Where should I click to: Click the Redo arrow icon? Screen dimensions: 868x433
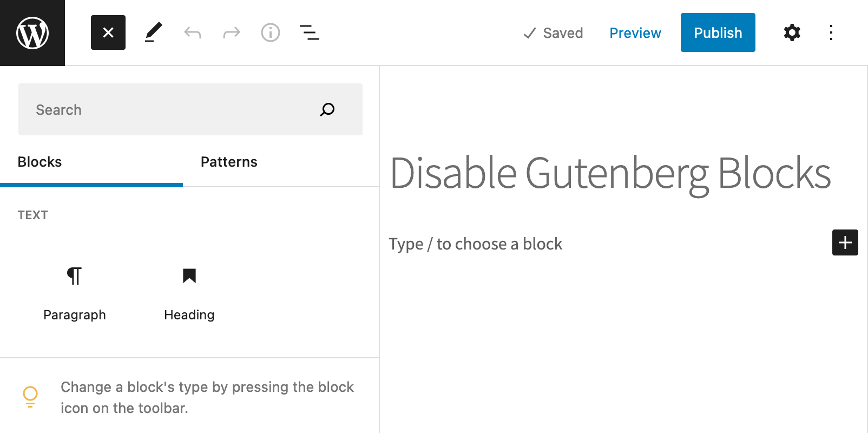click(231, 32)
